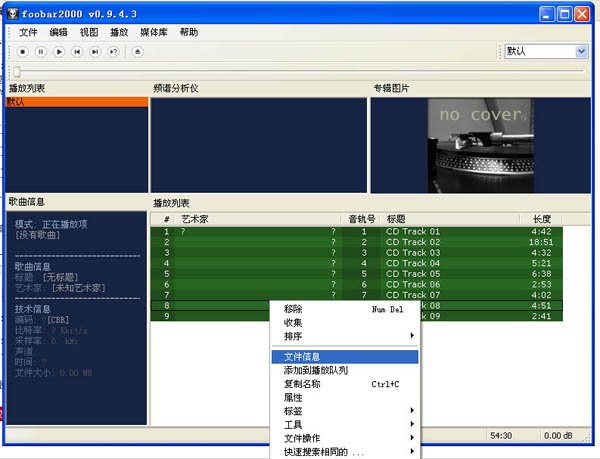Image resolution: width=600 pixels, height=459 pixels.
Task: Select the CD Track 01 row
Action: 357,231
